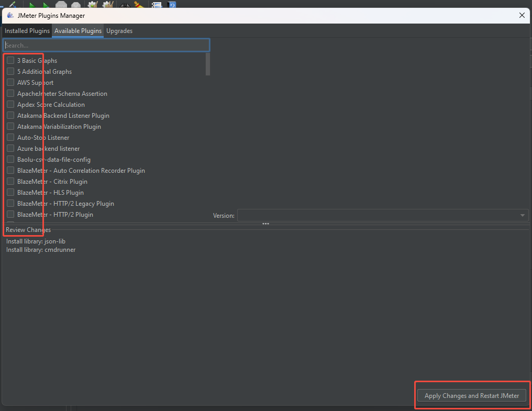The image size is (532, 411).
Task: Open the Upgrades tab
Action: click(119, 31)
